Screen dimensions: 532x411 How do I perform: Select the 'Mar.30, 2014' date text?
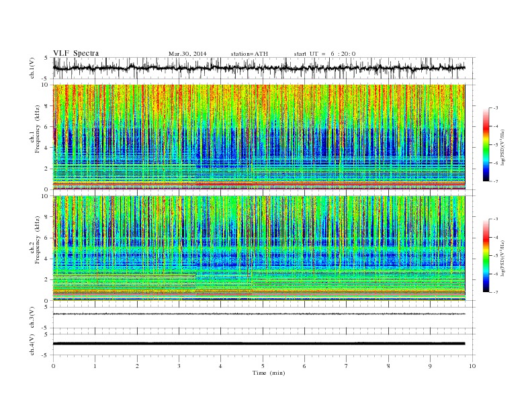(x=187, y=54)
